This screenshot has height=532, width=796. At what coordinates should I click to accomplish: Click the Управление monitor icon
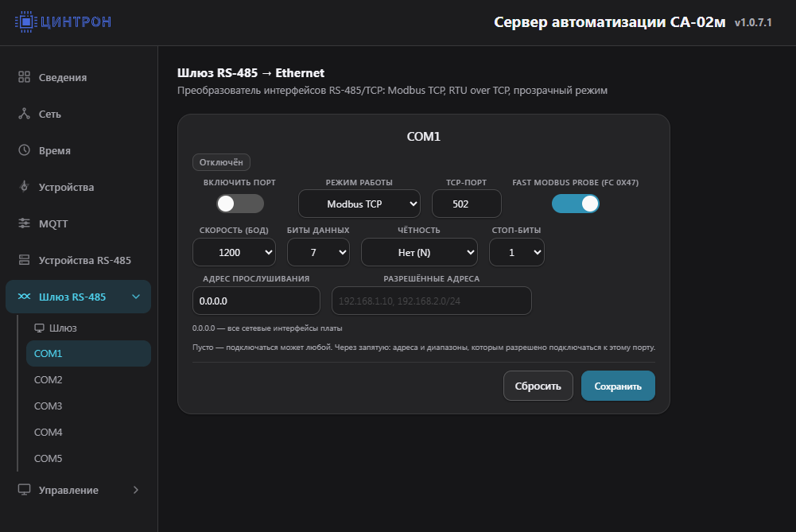(x=24, y=489)
